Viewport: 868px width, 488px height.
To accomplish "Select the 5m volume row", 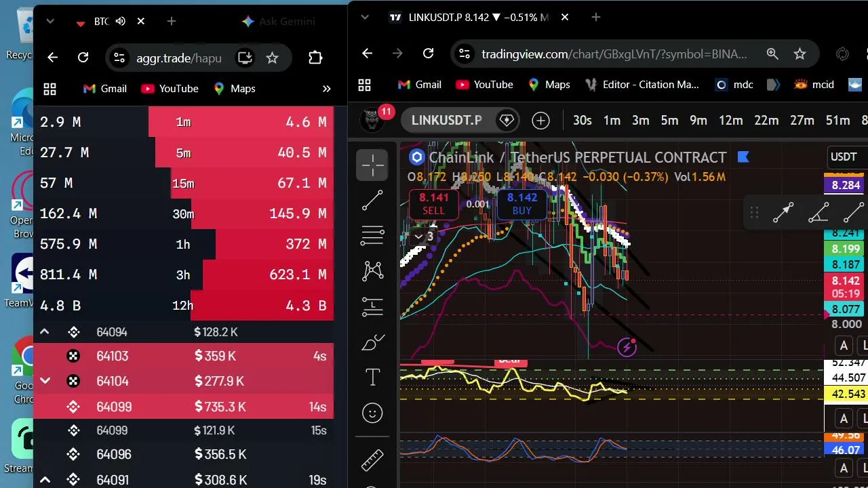I will click(x=183, y=152).
